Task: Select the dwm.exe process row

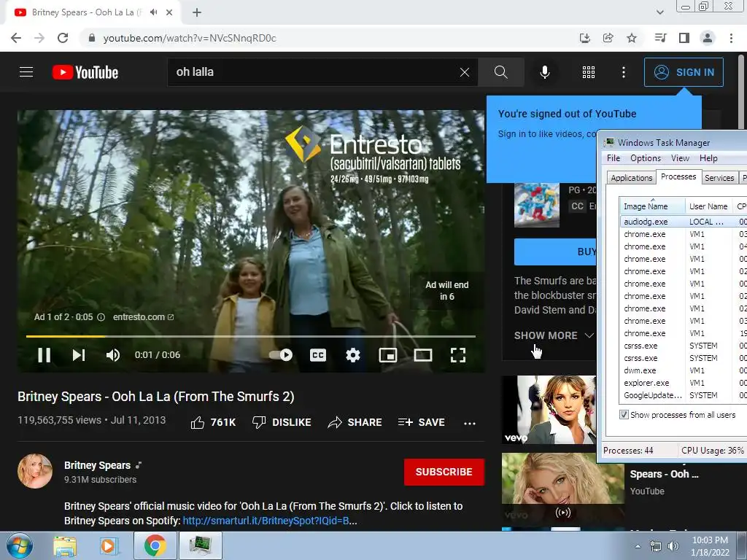Action: pos(683,370)
